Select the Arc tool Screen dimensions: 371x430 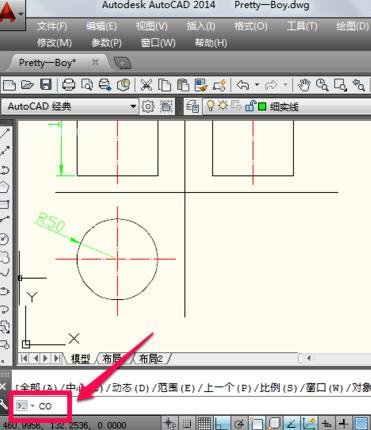point(5,220)
